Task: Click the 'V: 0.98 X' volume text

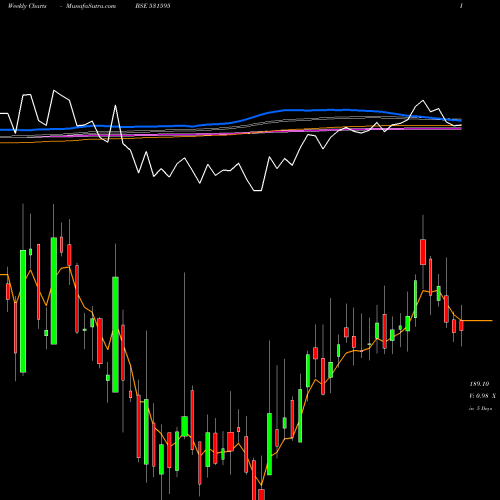Action: [x=482, y=396]
